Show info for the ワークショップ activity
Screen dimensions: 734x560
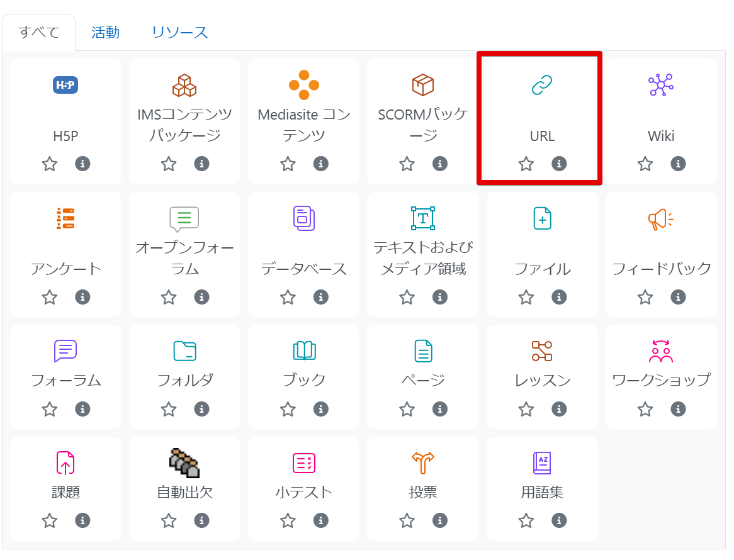tap(678, 408)
